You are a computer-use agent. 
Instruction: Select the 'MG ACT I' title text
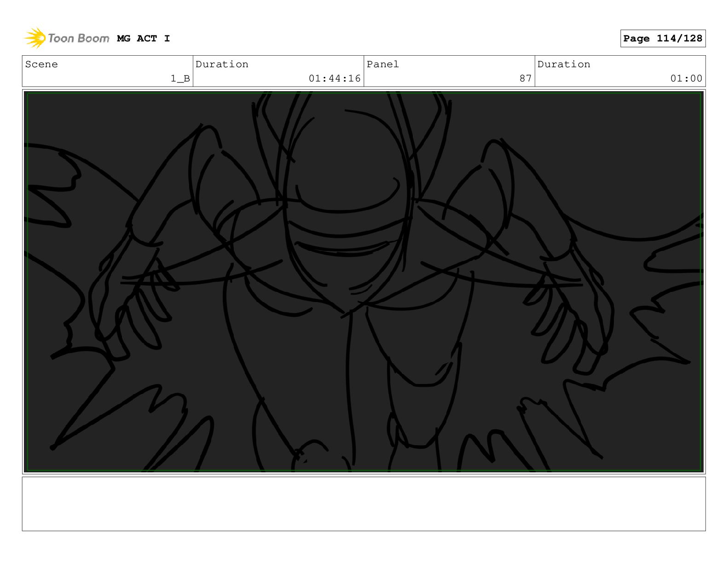(x=144, y=39)
